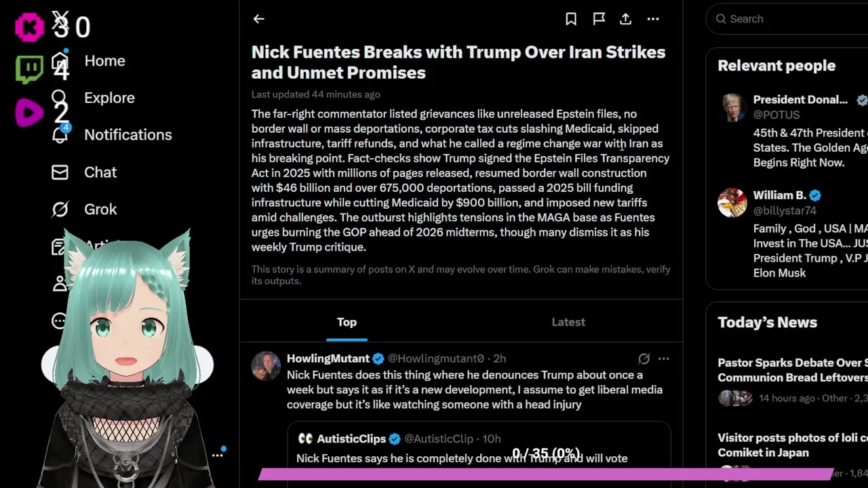Report the story via the flag icon

click(x=599, y=19)
